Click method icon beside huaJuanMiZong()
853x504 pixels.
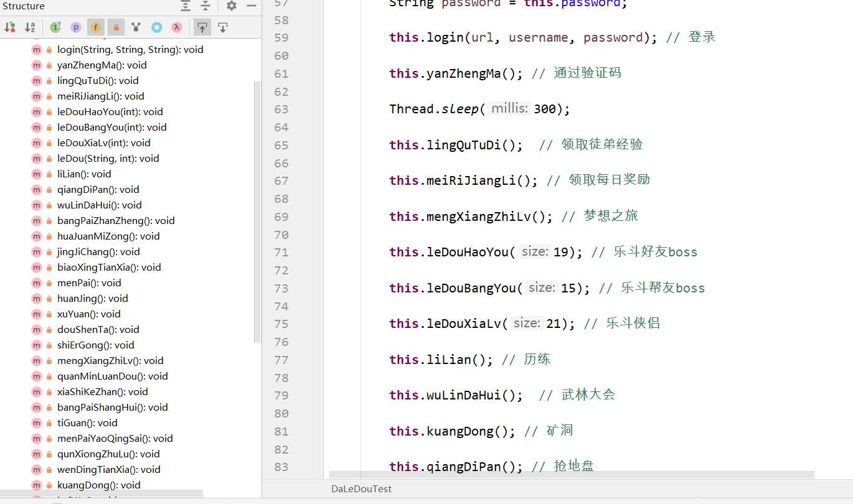point(37,236)
